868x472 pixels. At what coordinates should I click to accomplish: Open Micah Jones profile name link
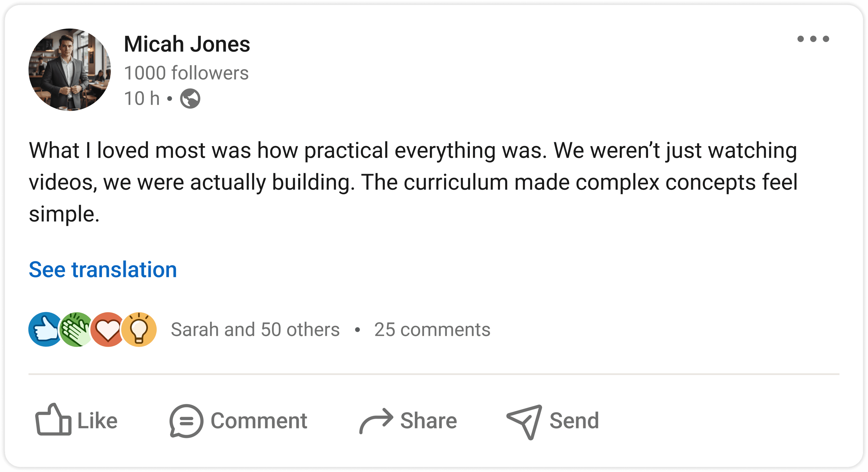pyautogui.click(x=187, y=44)
